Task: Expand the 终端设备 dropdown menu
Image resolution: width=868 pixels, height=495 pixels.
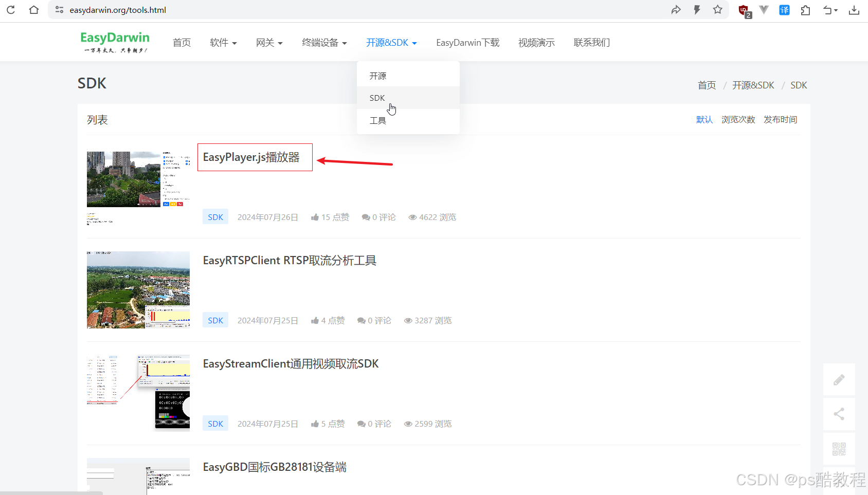Action: 324,43
